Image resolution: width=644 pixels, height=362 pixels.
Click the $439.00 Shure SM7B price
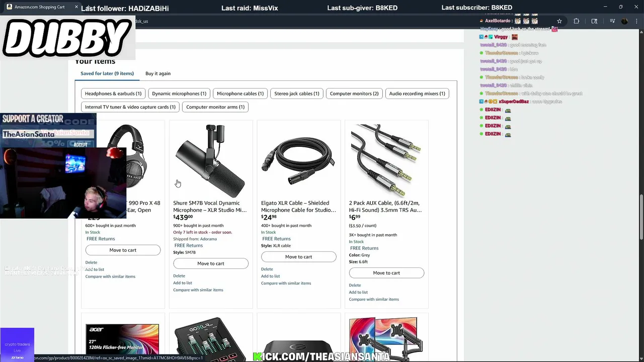pyautogui.click(x=183, y=217)
